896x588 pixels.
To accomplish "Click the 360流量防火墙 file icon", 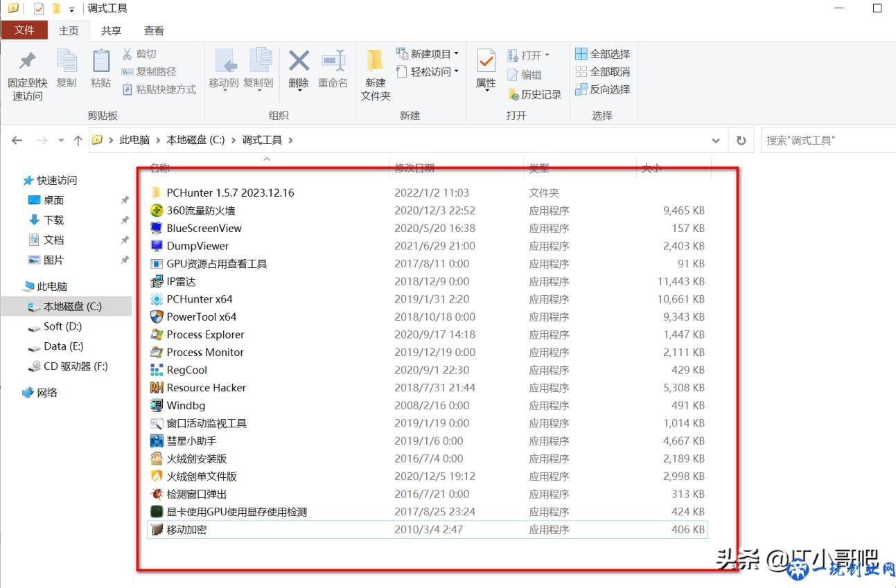I will tap(157, 211).
